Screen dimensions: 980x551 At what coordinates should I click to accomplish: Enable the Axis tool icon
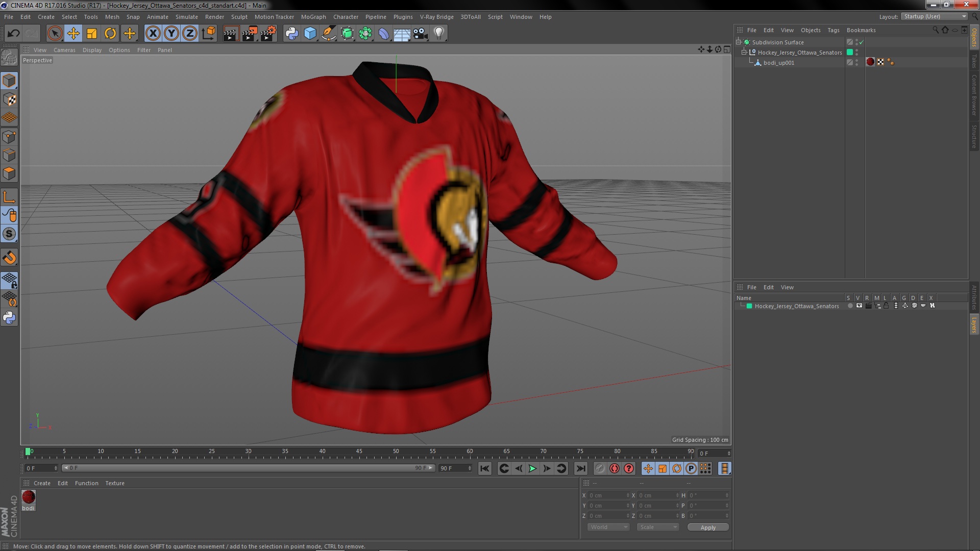[9, 197]
